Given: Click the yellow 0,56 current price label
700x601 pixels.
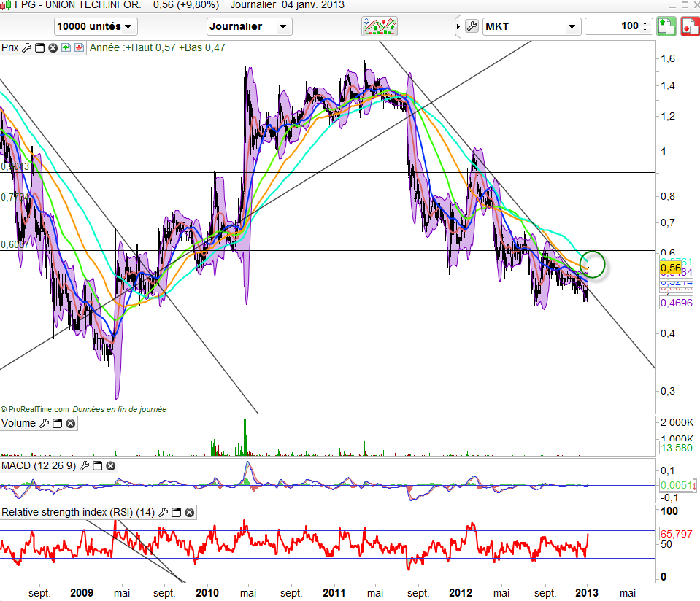Looking at the screenshot, I should tap(670, 268).
